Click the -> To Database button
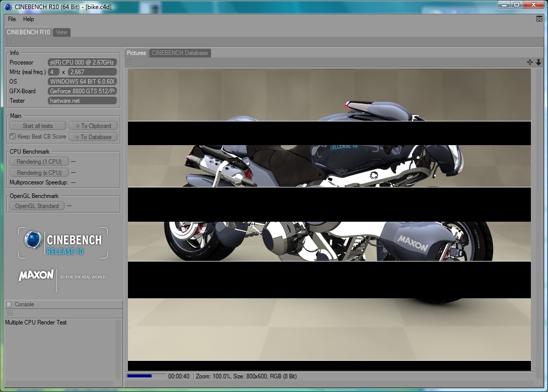Screen dimensions: 548x392 click(x=93, y=137)
